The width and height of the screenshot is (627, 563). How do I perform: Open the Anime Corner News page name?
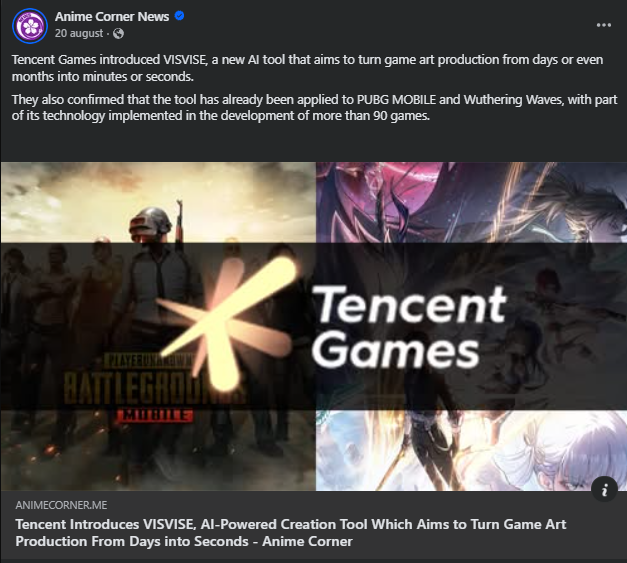(x=112, y=16)
